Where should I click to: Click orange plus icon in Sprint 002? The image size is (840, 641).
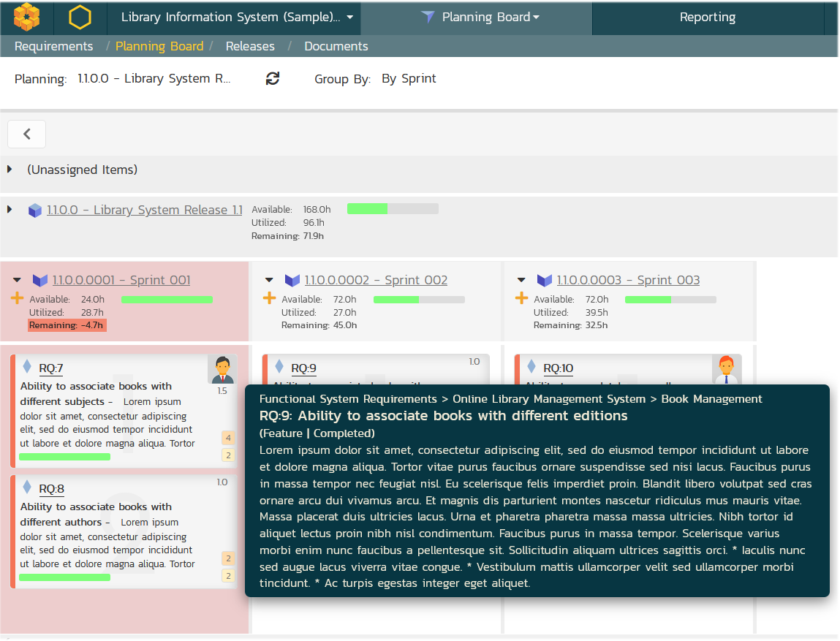270,298
